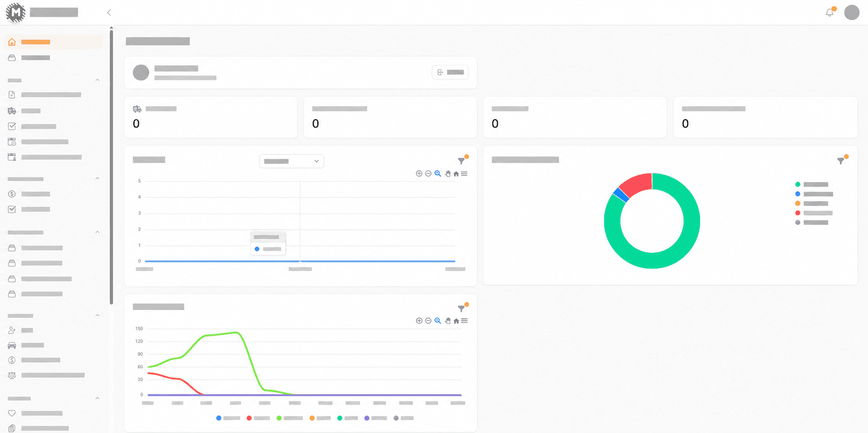Click the button with exit arrow in profile card
This screenshot has height=433, width=868.
[450, 72]
